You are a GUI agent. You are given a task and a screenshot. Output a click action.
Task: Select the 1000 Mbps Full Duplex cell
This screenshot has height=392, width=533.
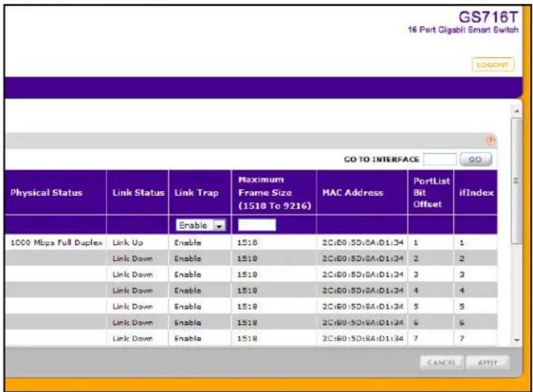(57, 243)
